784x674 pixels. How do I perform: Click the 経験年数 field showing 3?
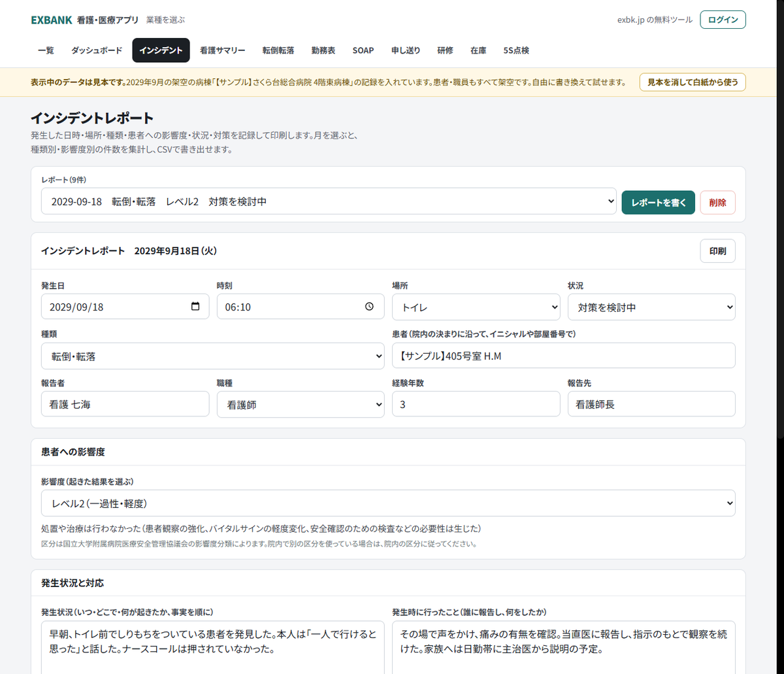(x=476, y=404)
